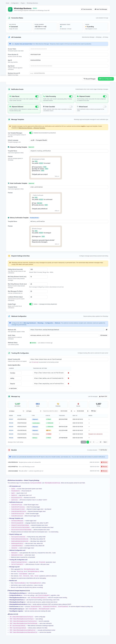Image resolution: width=116 pixels, height=644 pixels.
Task: Click the Order Confirmation Template cart icon
Action: pyautogui.click(x=9, y=183)
